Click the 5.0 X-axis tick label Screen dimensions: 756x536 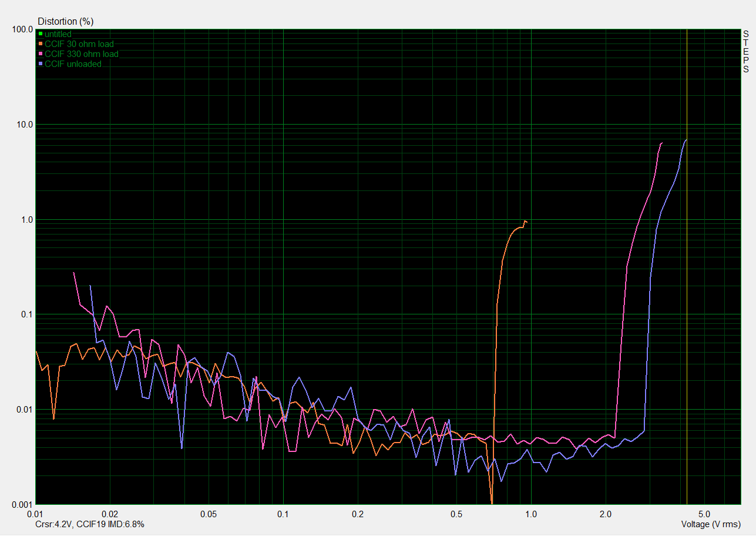click(x=704, y=513)
